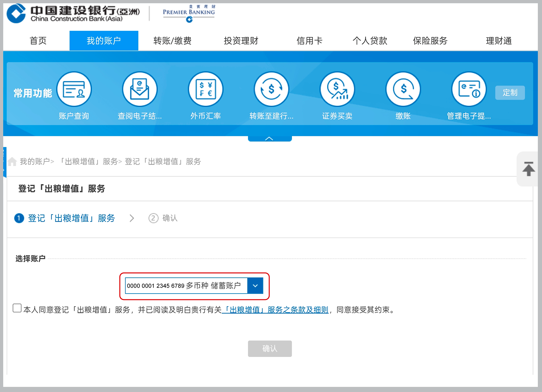Open the 外币汇率 currency rates icon
Screen dimensions: 542x392
206,89
